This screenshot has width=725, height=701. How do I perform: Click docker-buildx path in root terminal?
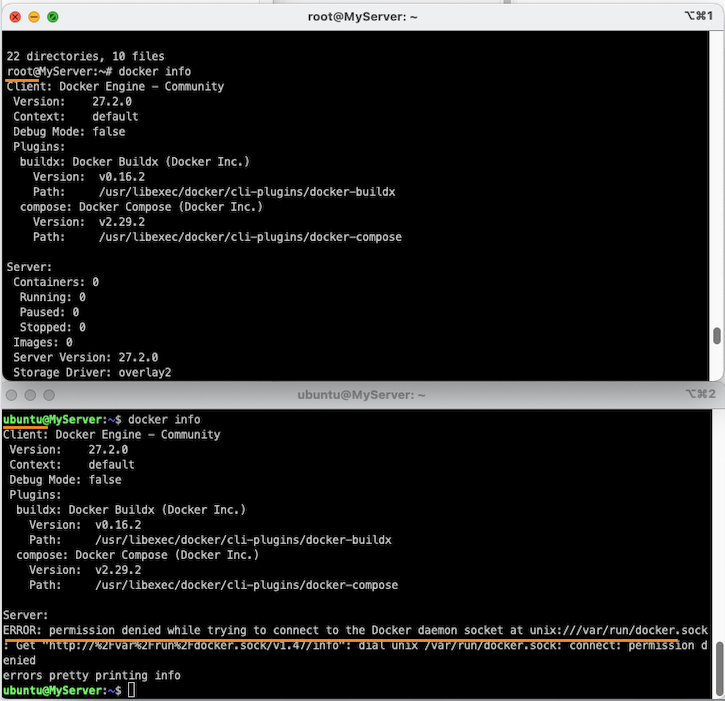247,192
